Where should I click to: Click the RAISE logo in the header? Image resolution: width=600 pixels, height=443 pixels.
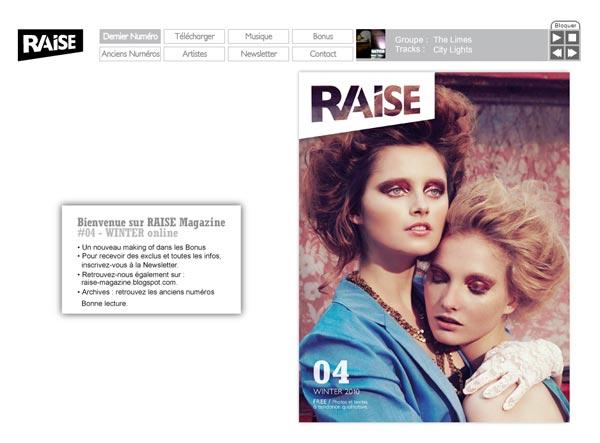click(x=50, y=44)
